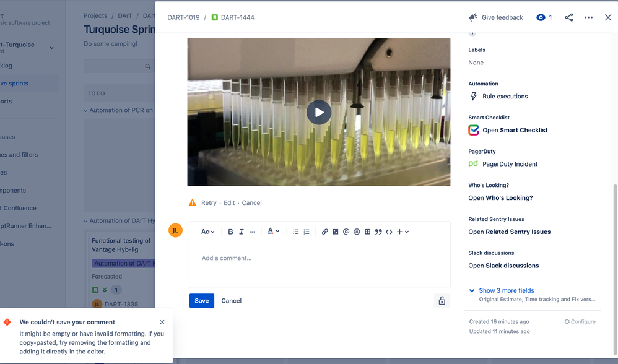Click the red error icon in notification
This screenshot has width=618, height=364.
pyautogui.click(x=7, y=322)
